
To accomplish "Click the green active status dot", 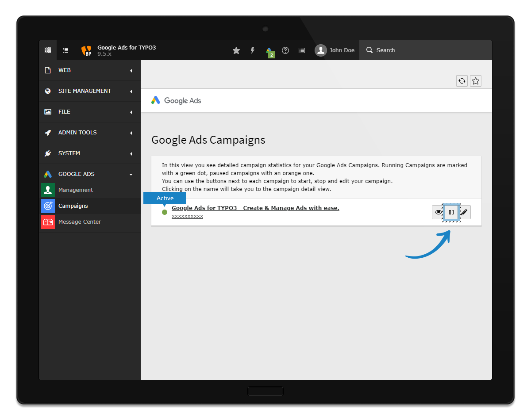I will 165,212.
